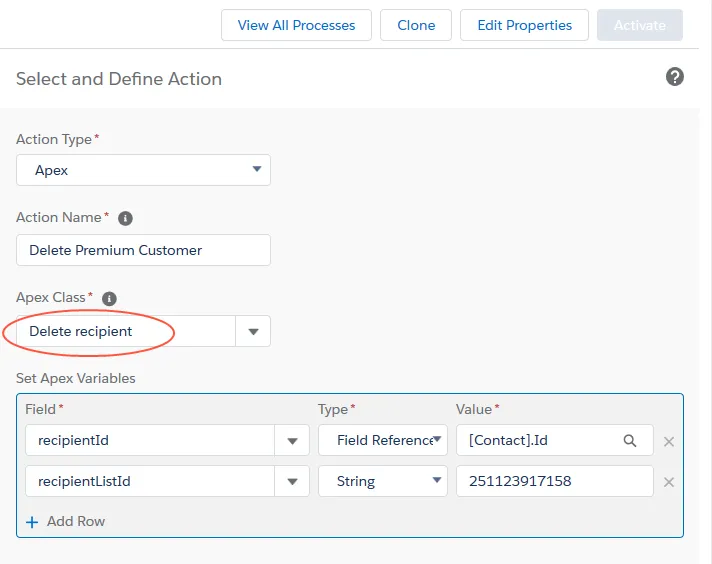Remove the recipientId row with X
The height and width of the screenshot is (564, 712).
pyautogui.click(x=669, y=441)
